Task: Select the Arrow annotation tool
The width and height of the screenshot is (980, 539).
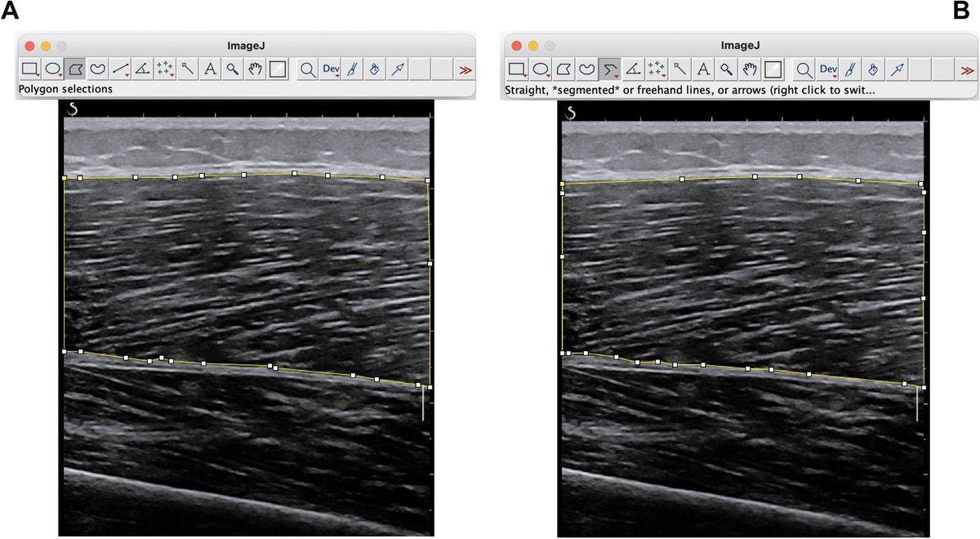Action: pyautogui.click(x=397, y=69)
